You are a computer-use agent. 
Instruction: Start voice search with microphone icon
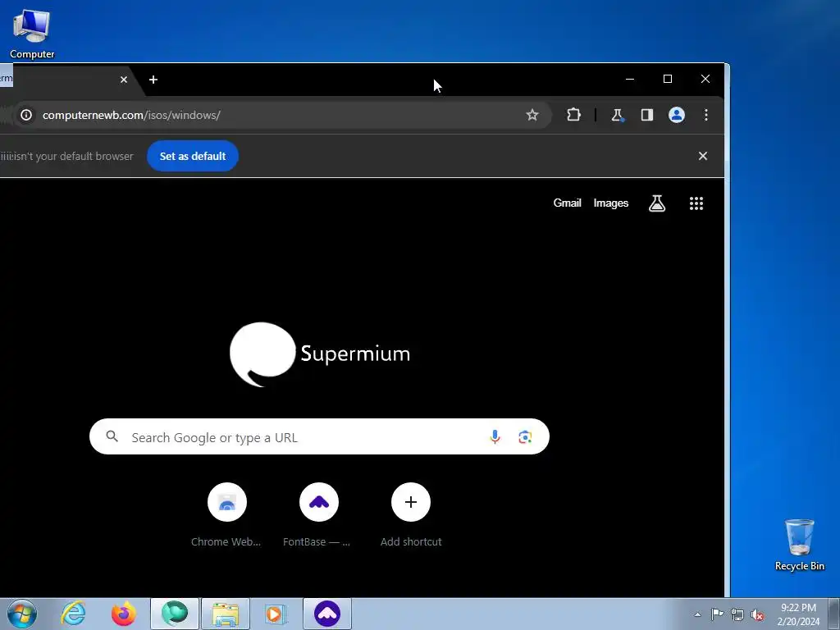point(495,436)
